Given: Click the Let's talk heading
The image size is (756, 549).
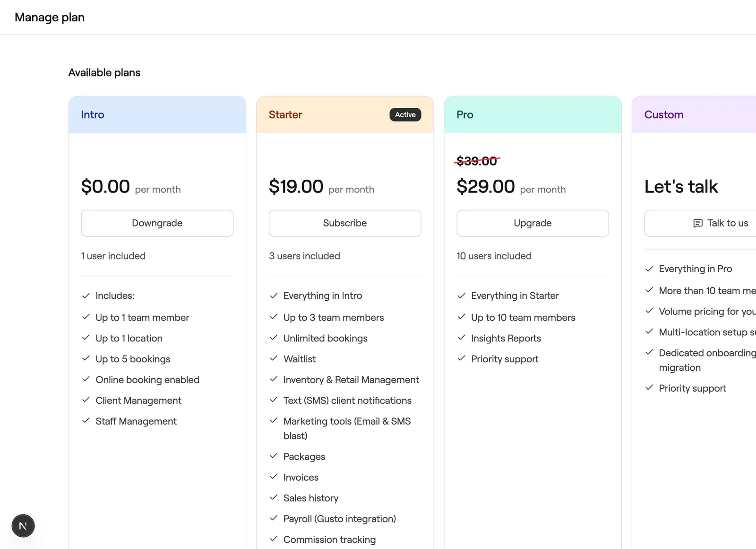Looking at the screenshot, I should (681, 187).
